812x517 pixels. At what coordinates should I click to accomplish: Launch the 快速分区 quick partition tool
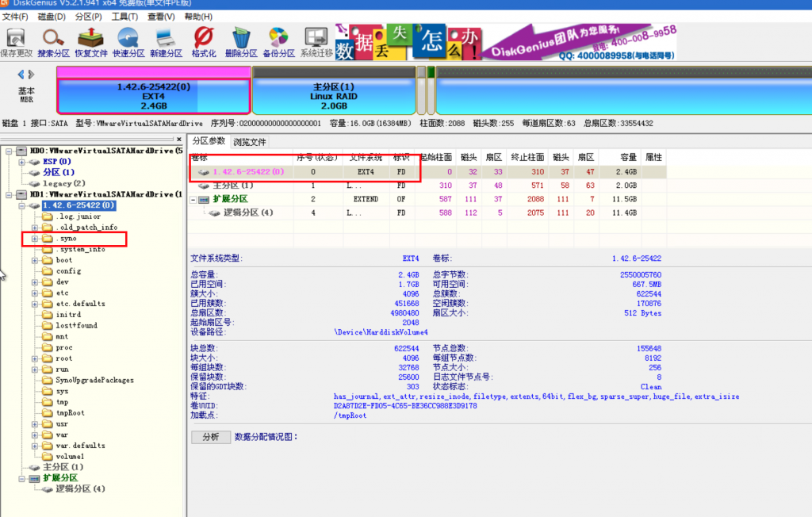pos(128,43)
